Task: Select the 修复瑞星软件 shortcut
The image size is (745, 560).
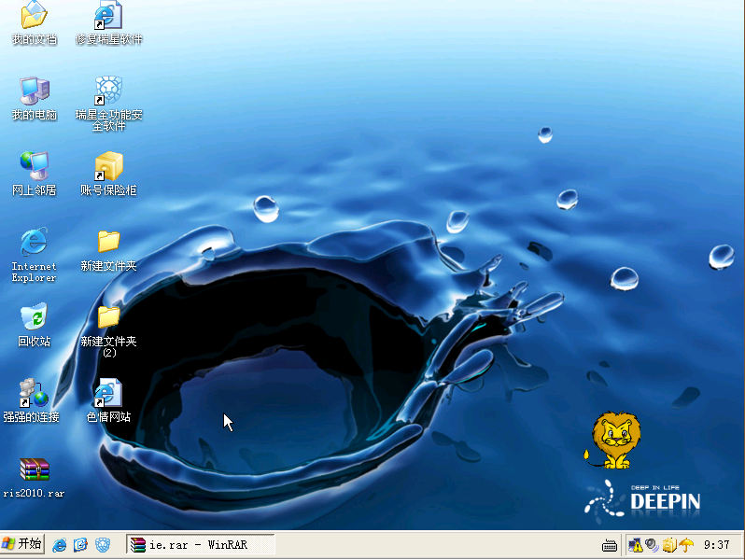Action: point(108,21)
